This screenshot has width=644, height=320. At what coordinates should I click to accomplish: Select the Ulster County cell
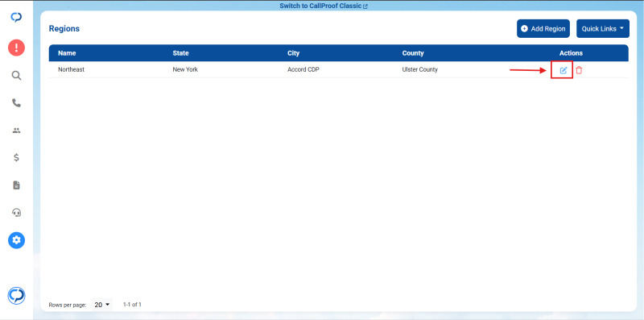coord(419,69)
